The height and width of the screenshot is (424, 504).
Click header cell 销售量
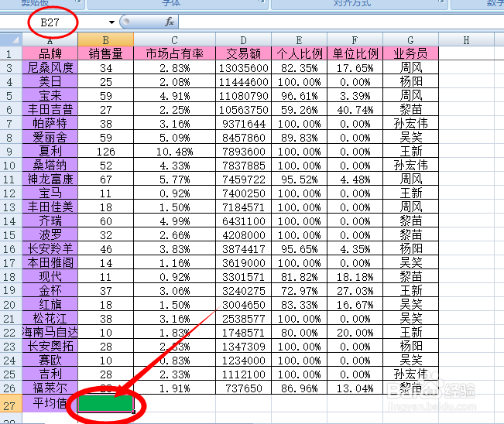[106, 53]
